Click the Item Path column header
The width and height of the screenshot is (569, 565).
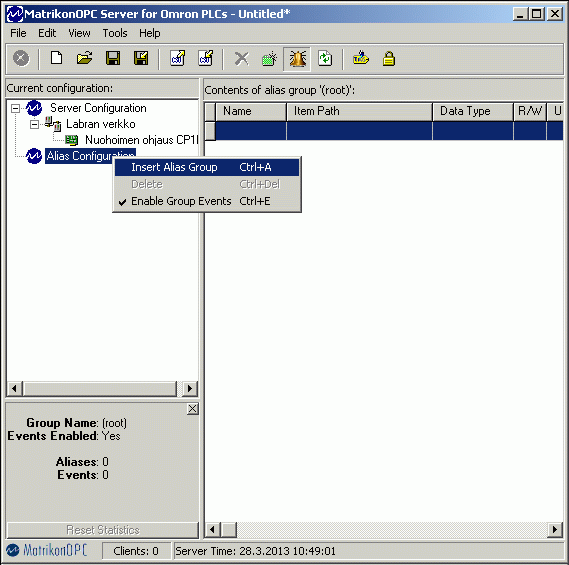tap(359, 111)
